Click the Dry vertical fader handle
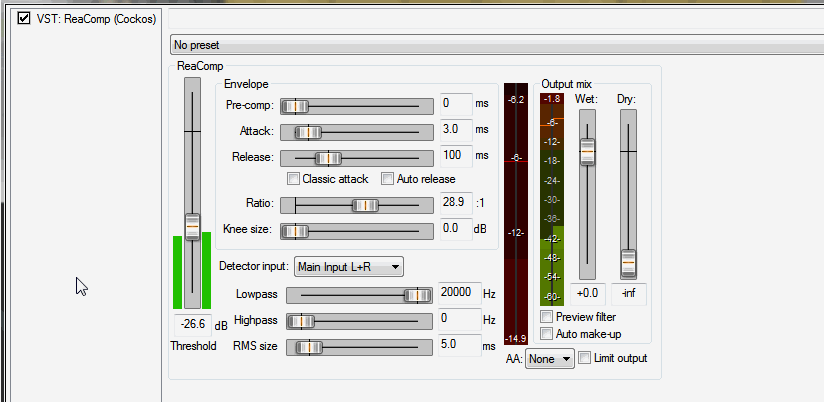824x402 pixels. click(628, 263)
